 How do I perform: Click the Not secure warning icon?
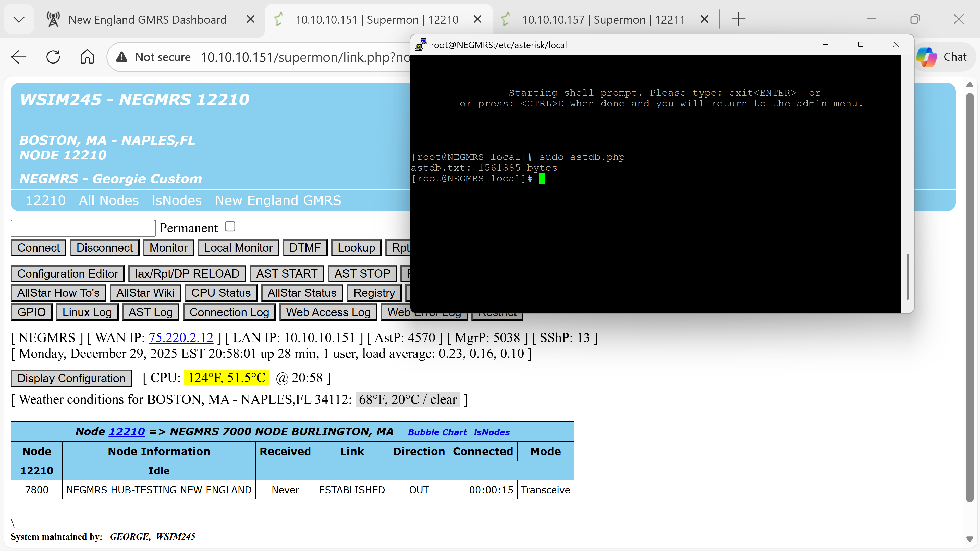pos(121,57)
